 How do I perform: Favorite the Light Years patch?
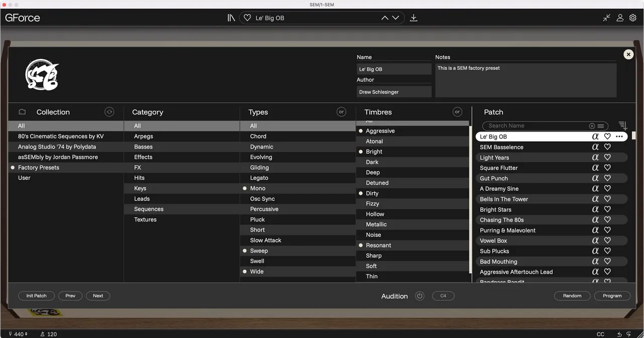coord(608,157)
